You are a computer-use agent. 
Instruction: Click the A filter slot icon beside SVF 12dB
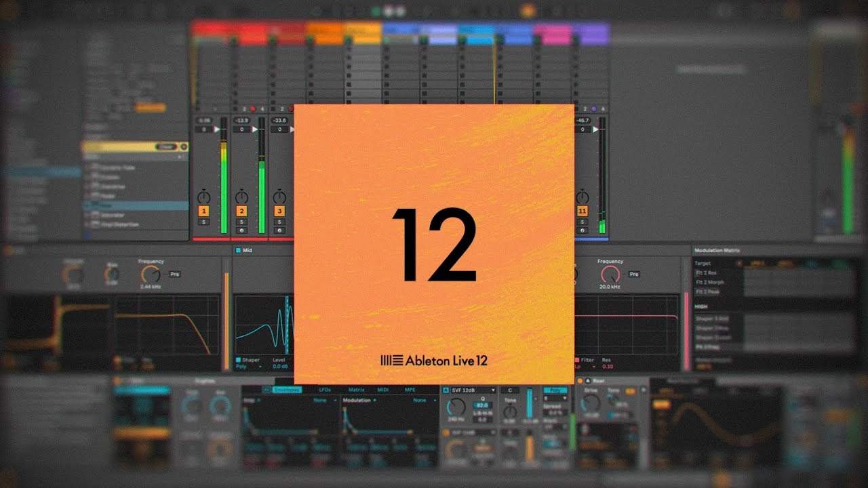[446, 390]
